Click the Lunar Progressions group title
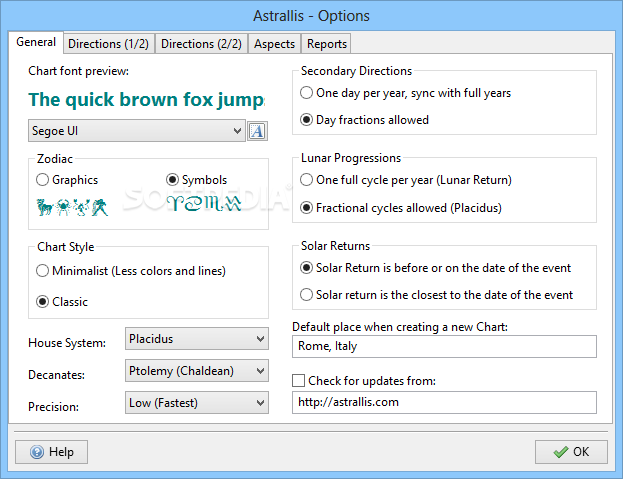Image resolution: width=623 pixels, height=479 pixels. click(351, 158)
